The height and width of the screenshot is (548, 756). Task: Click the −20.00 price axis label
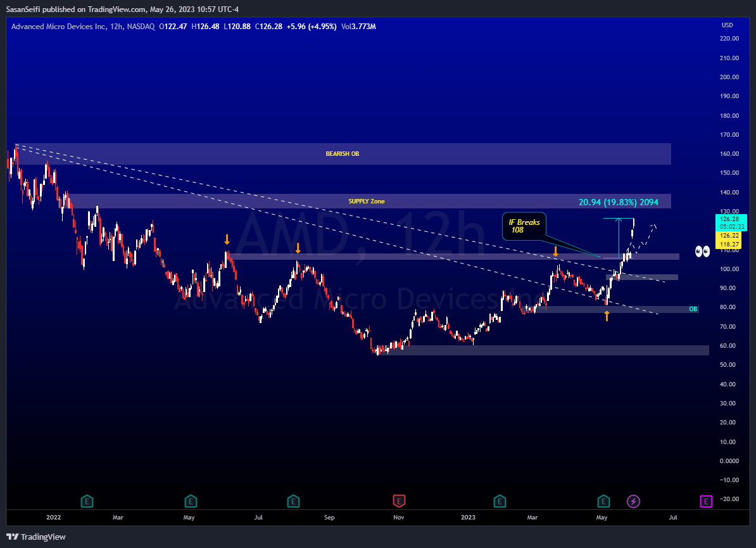pos(728,499)
